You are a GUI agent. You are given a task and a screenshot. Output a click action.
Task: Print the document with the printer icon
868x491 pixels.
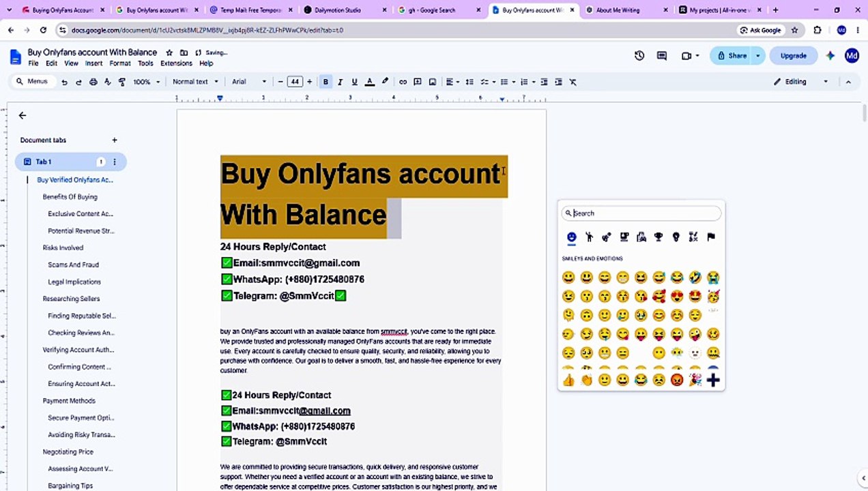coord(93,82)
